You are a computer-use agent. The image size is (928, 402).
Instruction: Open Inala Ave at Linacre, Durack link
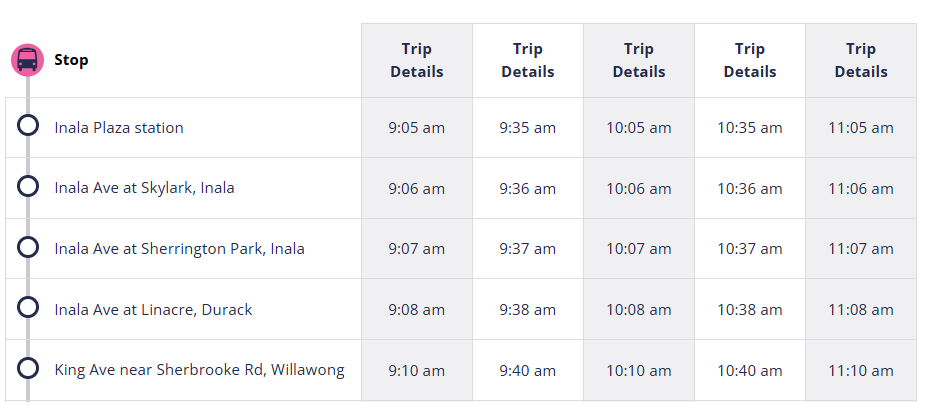153,310
